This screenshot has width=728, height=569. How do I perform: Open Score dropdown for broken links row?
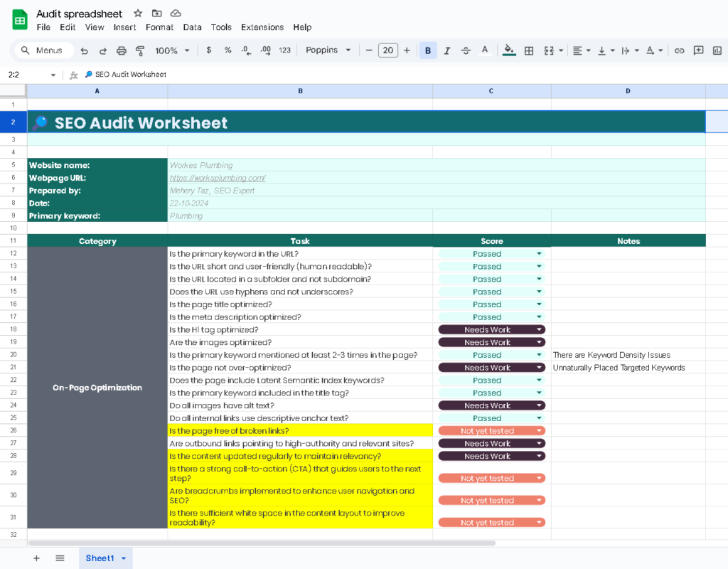(539, 430)
